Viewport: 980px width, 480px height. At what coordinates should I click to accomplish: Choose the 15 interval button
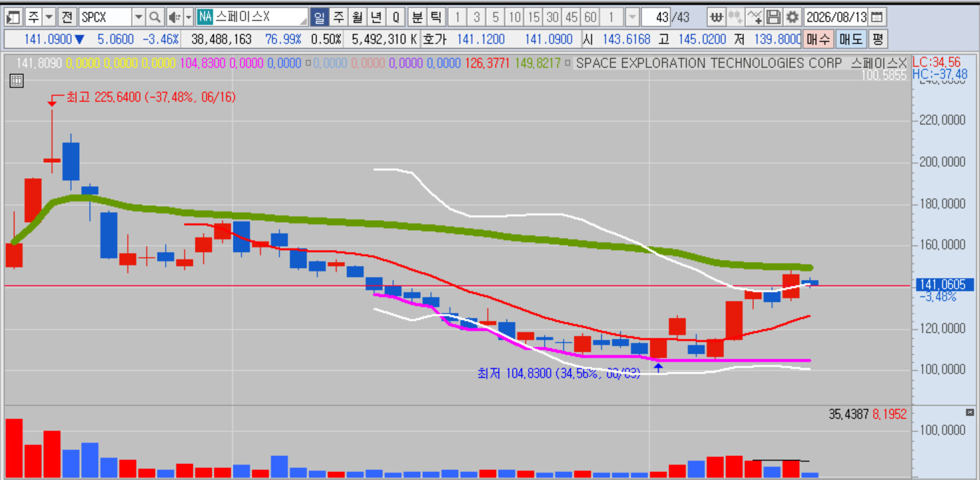(x=533, y=17)
